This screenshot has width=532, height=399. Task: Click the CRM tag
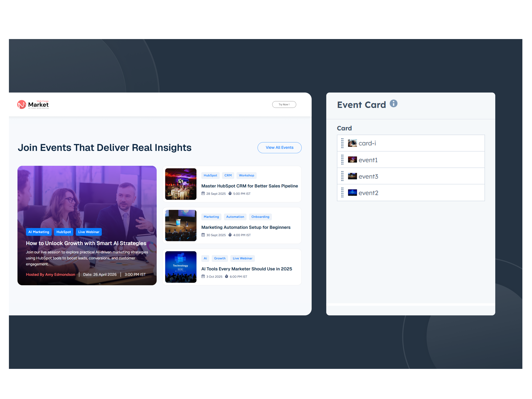pyautogui.click(x=228, y=175)
